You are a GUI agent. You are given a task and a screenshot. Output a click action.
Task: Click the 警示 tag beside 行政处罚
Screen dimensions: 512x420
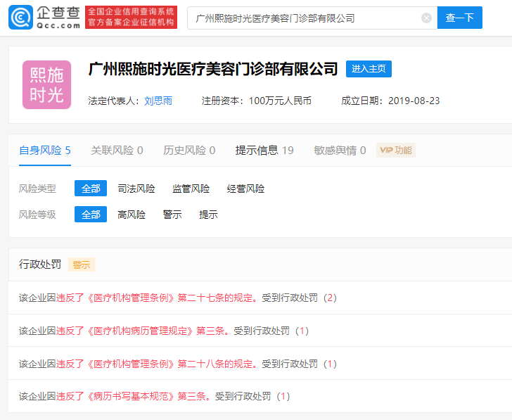pyautogui.click(x=82, y=265)
